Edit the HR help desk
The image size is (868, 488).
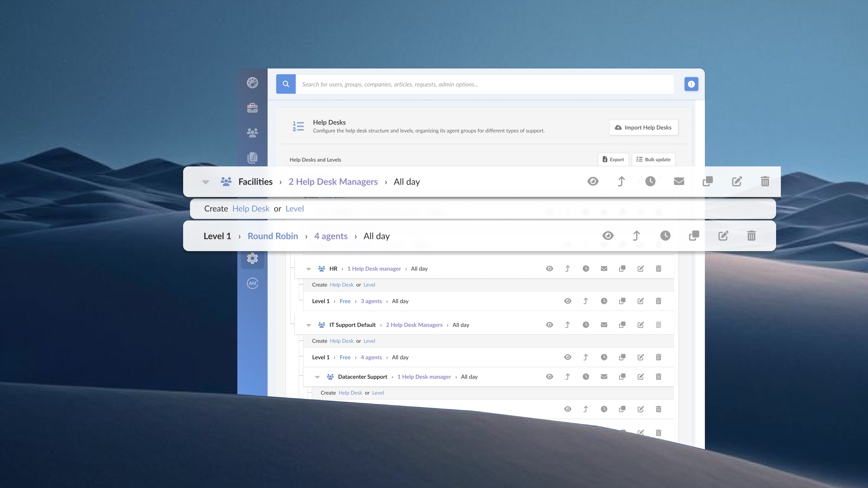[x=640, y=268]
